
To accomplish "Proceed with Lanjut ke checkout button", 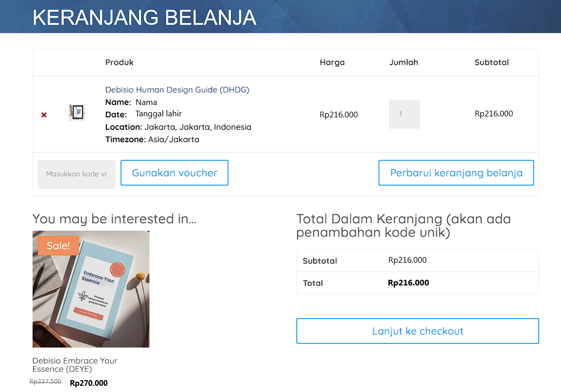I will (x=418, y=331).
